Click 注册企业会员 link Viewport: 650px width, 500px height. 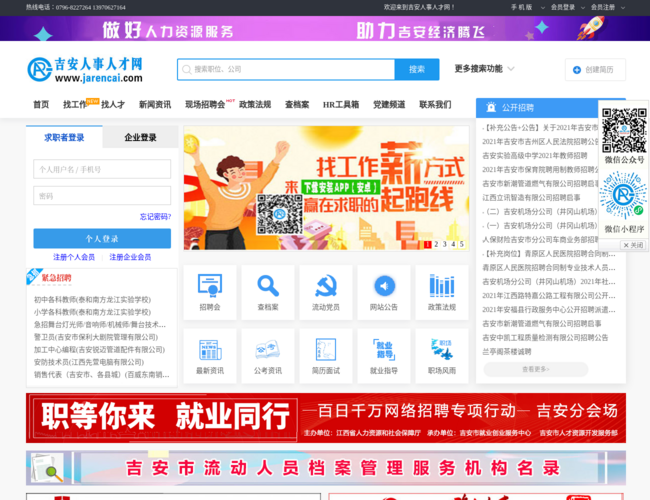coord(130,257)
